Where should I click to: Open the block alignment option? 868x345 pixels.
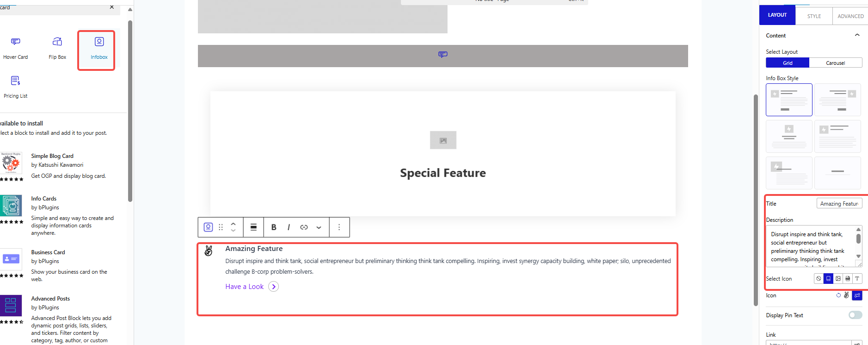(x=253, y=227)
